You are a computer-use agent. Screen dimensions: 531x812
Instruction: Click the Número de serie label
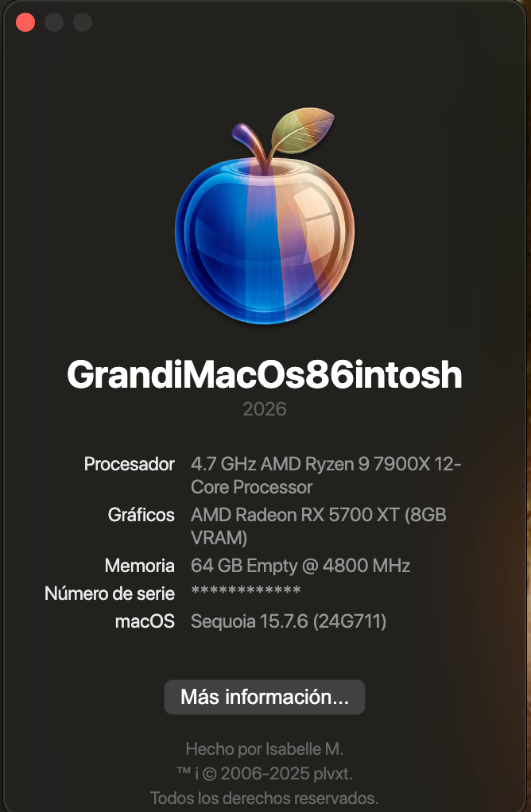coord(110,594)
